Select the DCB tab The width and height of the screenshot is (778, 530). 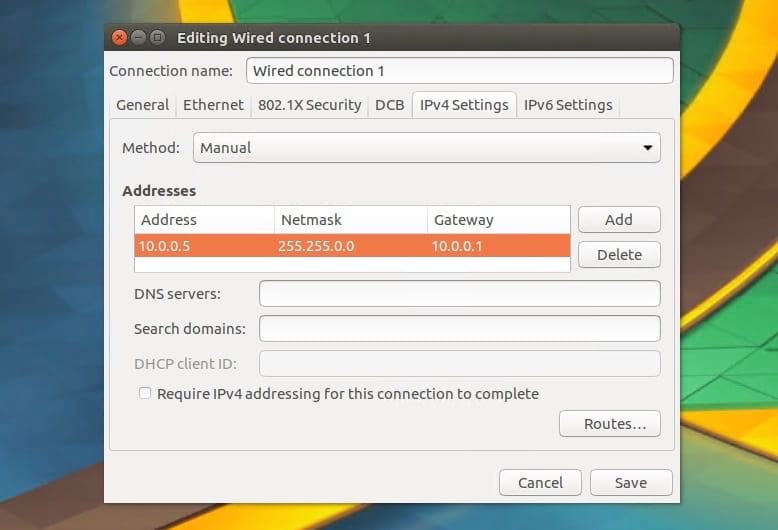click(389, 105)
